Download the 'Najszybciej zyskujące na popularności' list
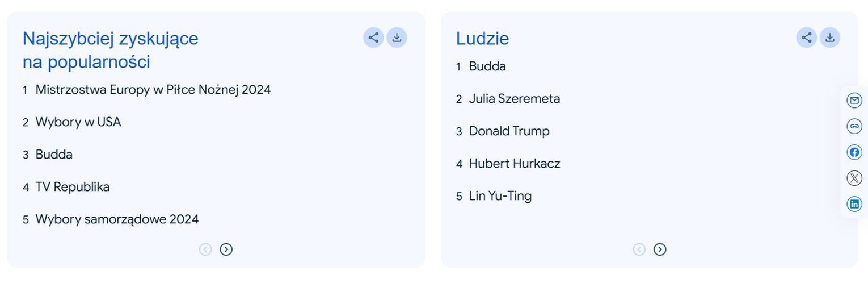The width and height of the screenshot is (868, 283). (x=397, y=38)
